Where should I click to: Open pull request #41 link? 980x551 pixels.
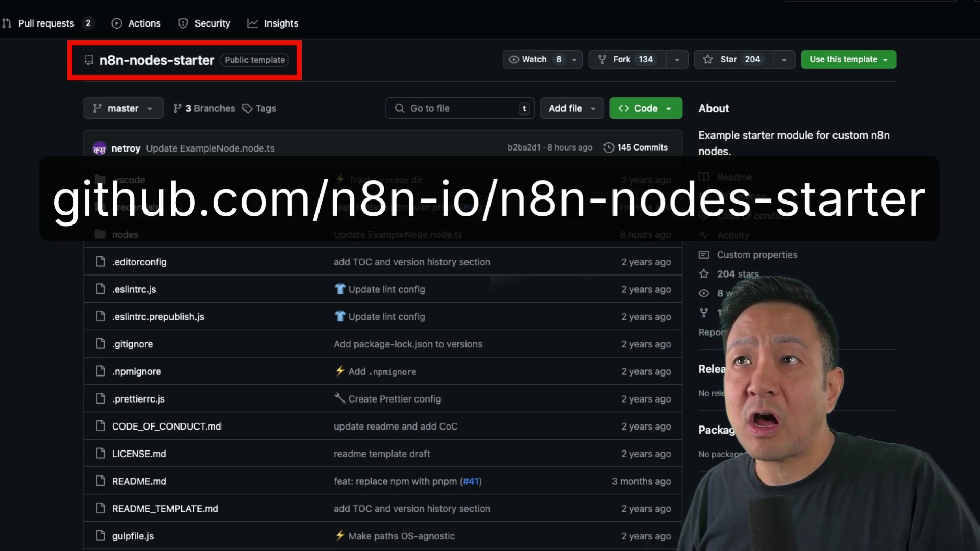(471, 481)
